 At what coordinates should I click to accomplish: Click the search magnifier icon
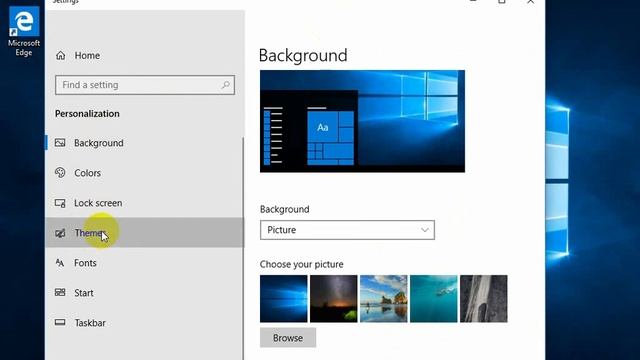click(225, 85)
